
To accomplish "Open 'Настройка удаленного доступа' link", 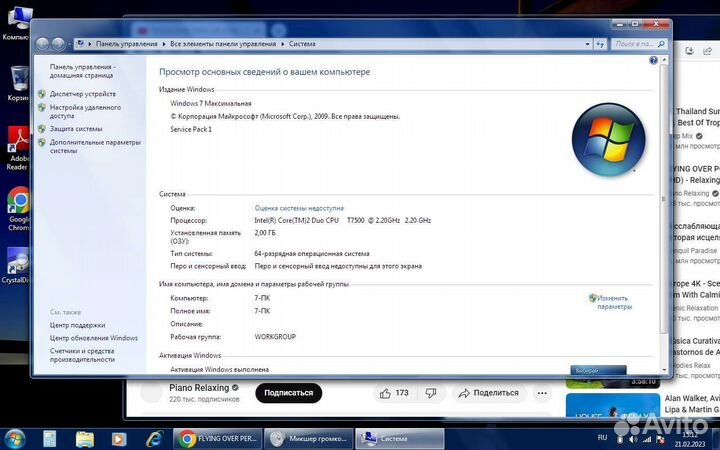I will click(x=85, y=112).
